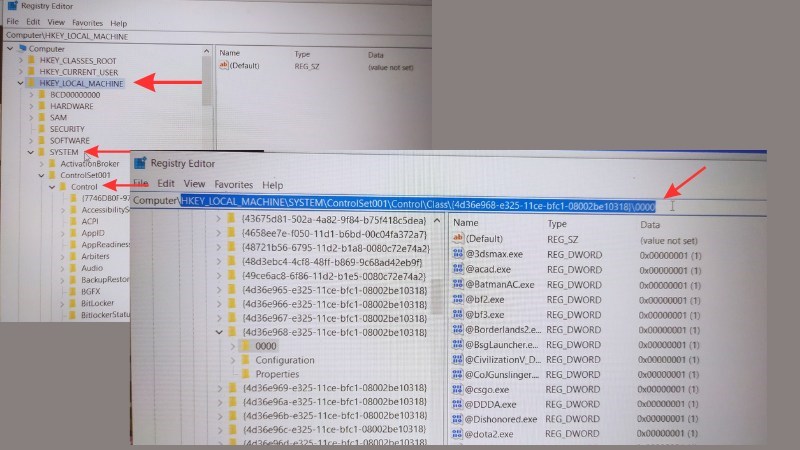The height and width of the screenshot is (450, 800).
Task: Click Name column header in front window
Action: coord(466,222)
